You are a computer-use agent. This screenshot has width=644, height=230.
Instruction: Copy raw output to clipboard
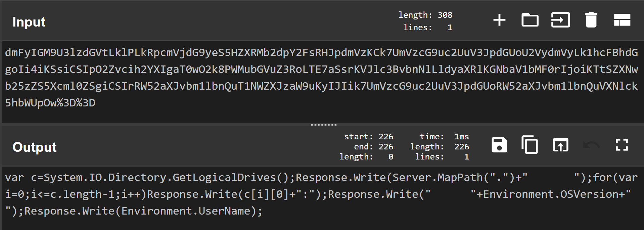point(530,145)
